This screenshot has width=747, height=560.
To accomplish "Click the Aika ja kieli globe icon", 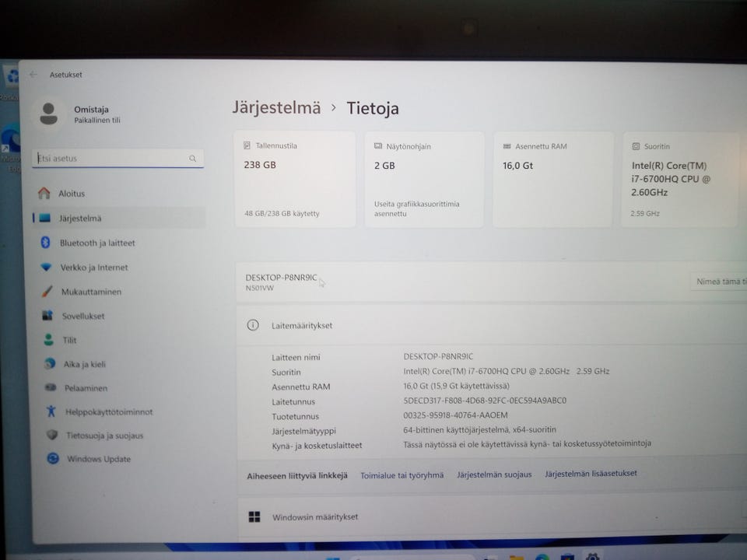I will click(x=50, y=364).
